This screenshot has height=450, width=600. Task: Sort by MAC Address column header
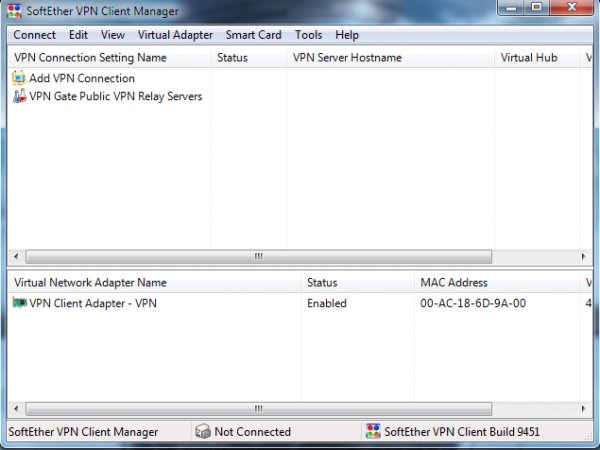tap(497, 282)
